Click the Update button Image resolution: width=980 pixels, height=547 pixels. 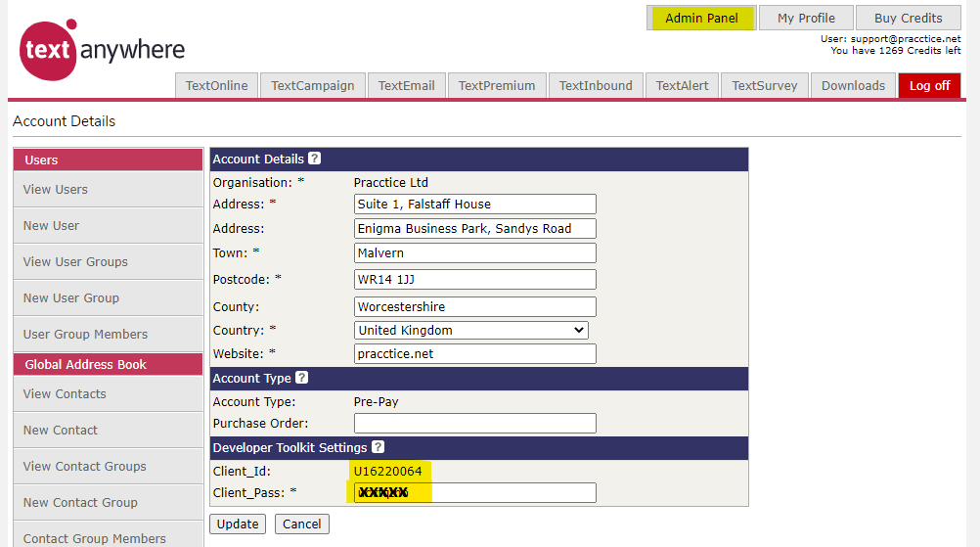(238, 524)
